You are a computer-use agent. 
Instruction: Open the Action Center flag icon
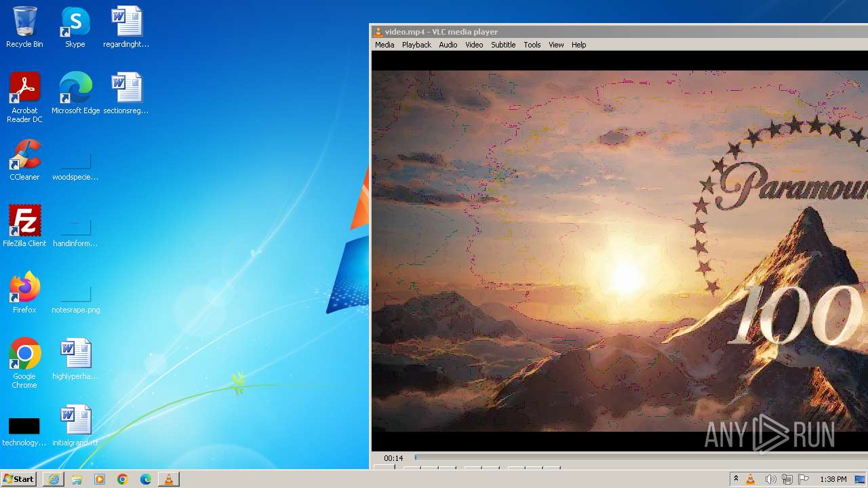tap(804, 479)
